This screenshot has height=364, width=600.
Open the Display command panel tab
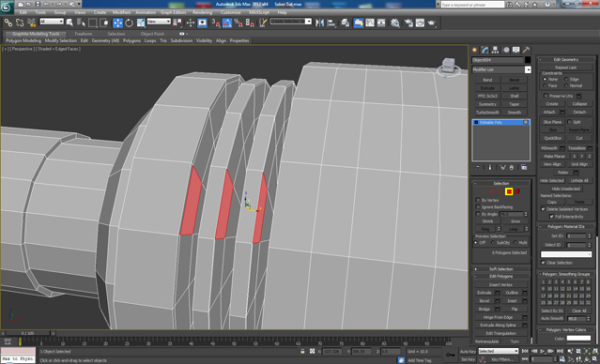(516, 50)
